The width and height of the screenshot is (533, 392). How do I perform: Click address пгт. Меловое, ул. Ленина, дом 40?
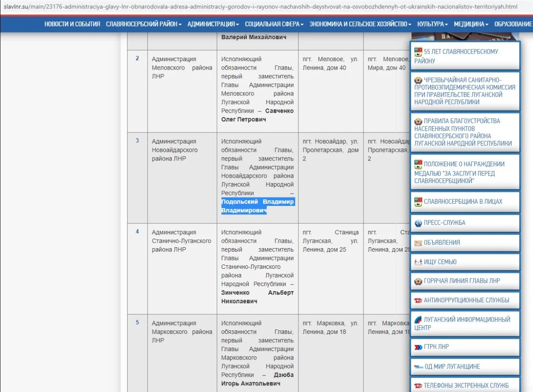pyautogui.click(x=331, y=63)
